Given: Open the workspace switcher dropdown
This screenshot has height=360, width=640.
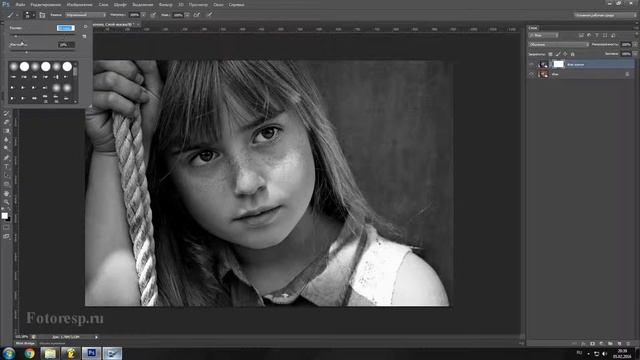Looking at the screenshot, I should coord(605,15).
